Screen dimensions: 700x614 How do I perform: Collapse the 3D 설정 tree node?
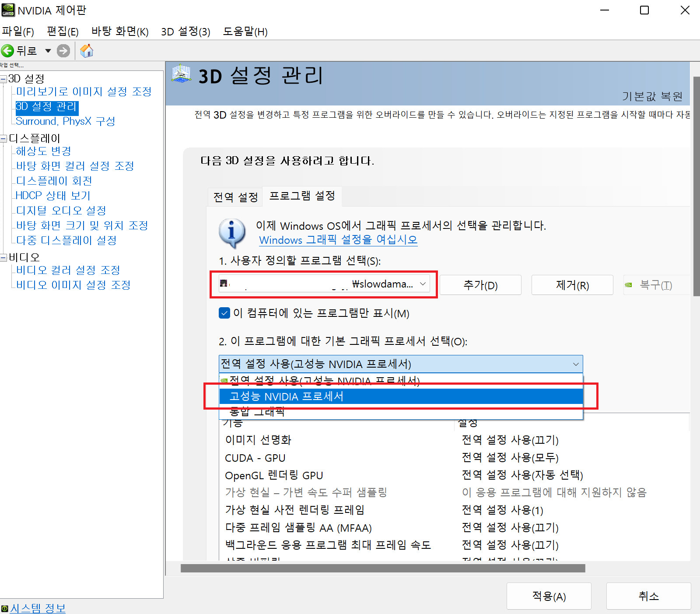pyautogui.click(x=3, y=79)
